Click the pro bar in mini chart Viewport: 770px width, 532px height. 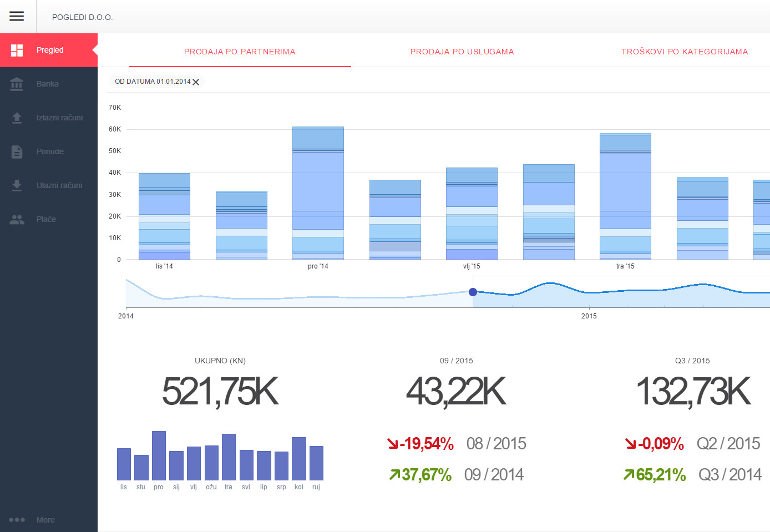click(159, 455)
